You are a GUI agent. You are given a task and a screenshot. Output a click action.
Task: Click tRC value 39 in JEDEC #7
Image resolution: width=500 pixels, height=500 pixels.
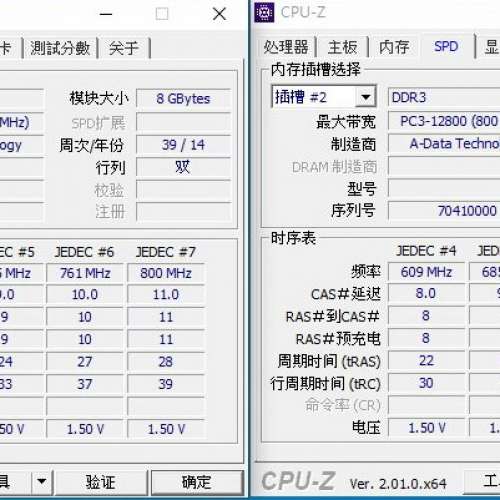(x=166, y=384)
